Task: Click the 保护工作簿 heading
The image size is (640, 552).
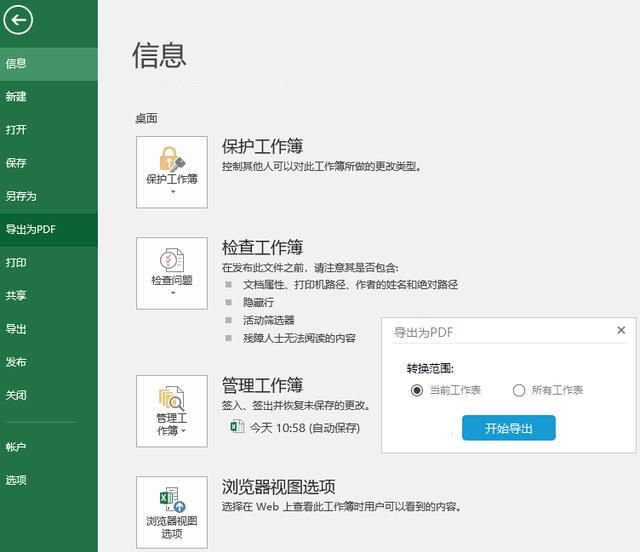Action: click(x=262, y=146)
